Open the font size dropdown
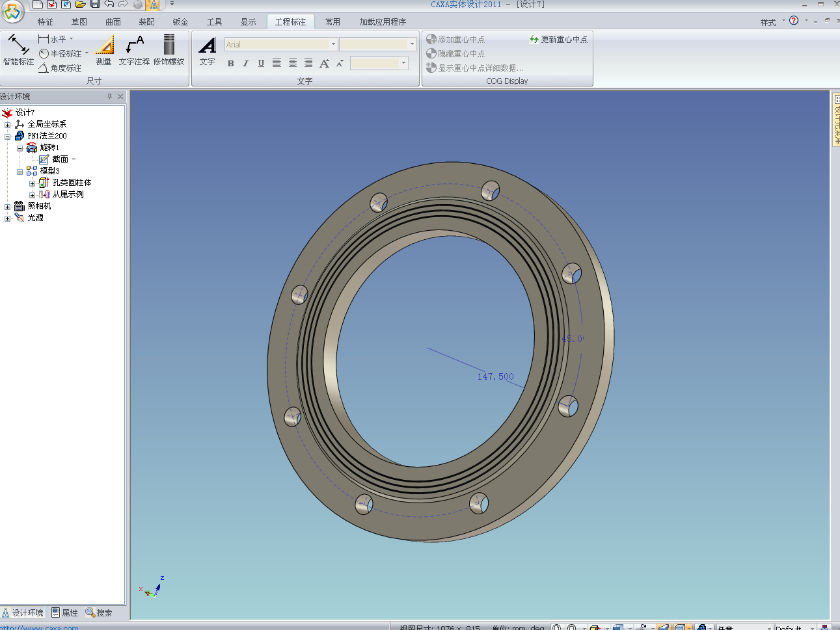Image resolution: width=840 pixels, height=630 pixels. pyautogui.click(x=412, y=44)
